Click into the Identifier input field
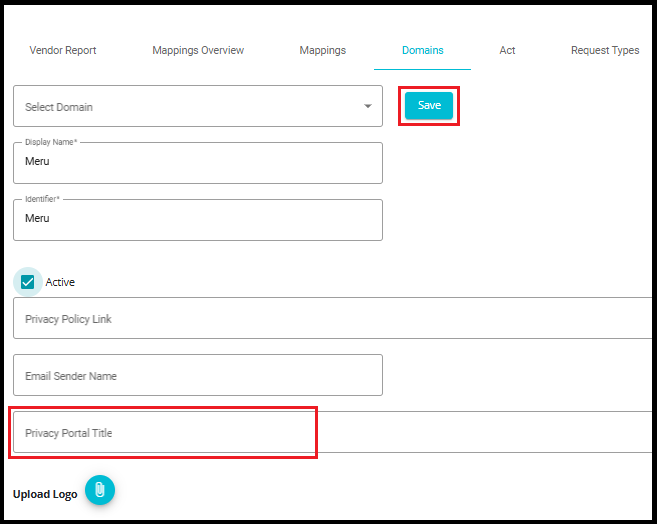Image resolution: width=657 pixels, height=524 pixels. tap(198, 220)
